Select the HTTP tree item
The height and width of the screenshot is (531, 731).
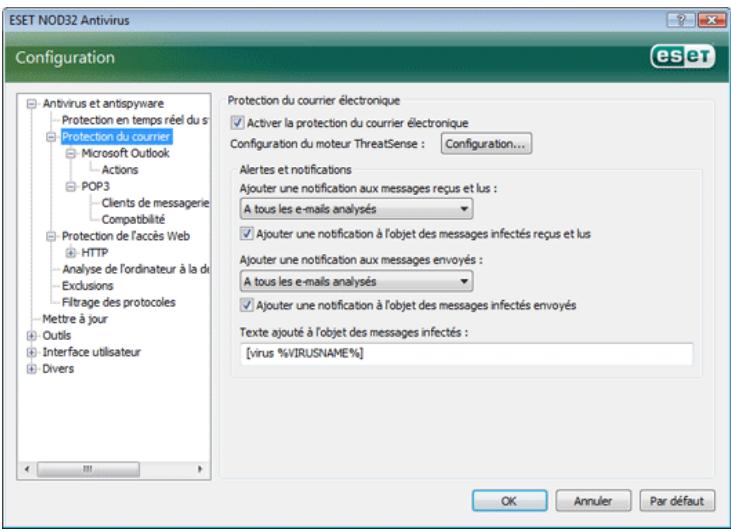coord(95,253)
